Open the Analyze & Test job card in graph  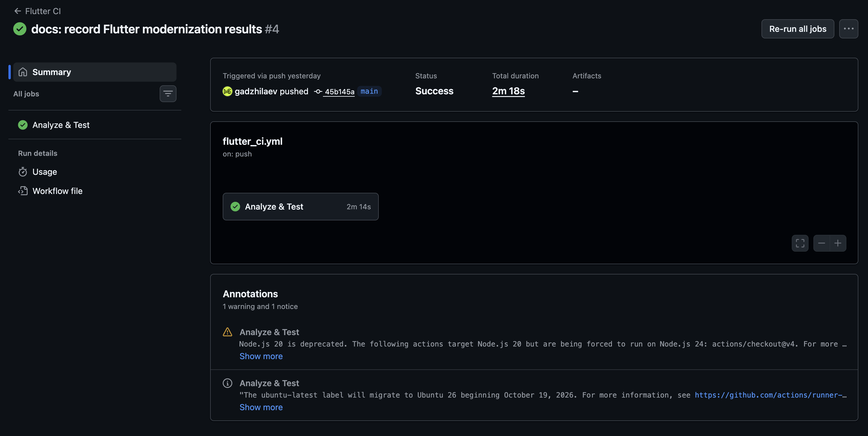pyautogui.click(x=300, y=207)
